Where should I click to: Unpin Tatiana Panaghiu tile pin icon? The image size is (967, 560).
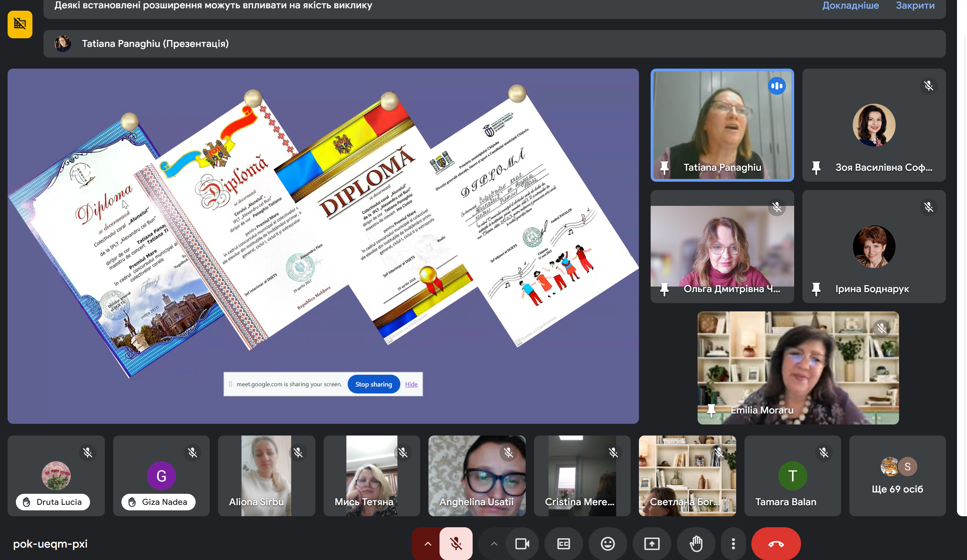[664, 167]
